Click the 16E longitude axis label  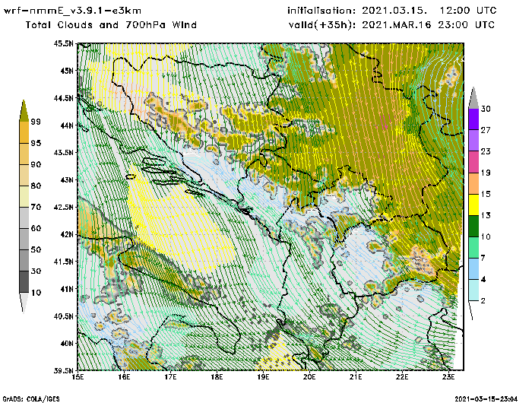pos(124,377)
